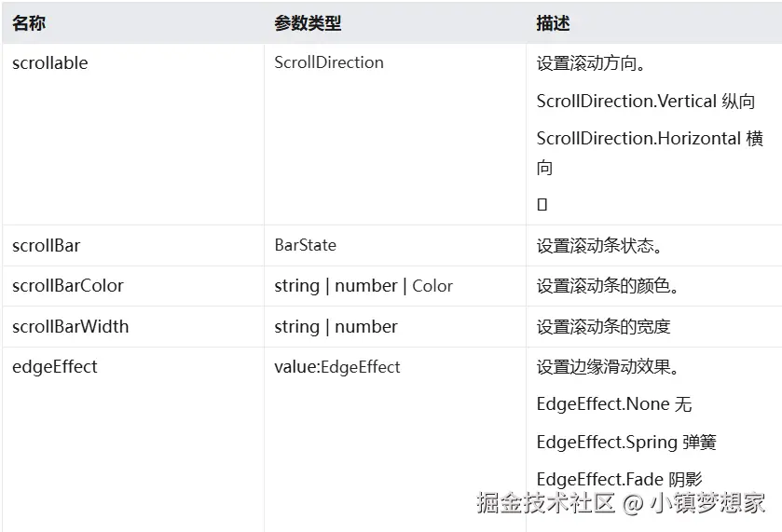The width and height of the screenshot is (782, 532).
Task: Click the 设置滚动条的颜色 description
Action: click(608, 286)
